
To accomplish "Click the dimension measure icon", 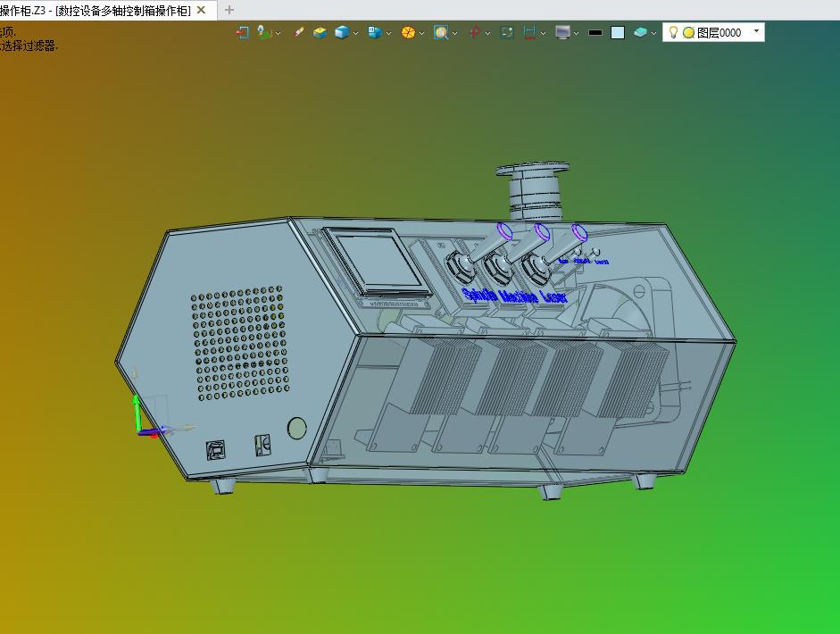I will click(529, 33).
